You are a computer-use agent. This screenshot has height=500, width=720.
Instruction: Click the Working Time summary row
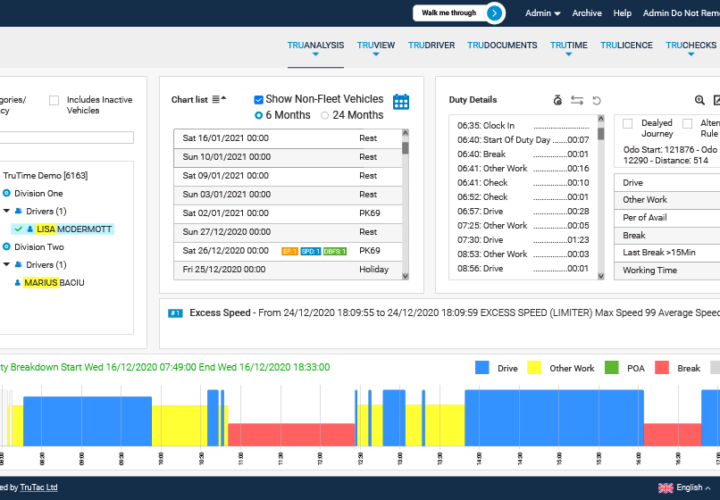(x=667, y=270)
